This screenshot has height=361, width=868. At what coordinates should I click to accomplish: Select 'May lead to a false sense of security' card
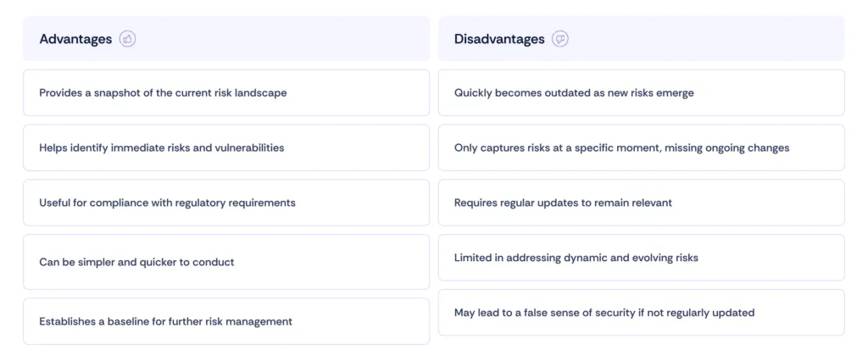(642, 313)
